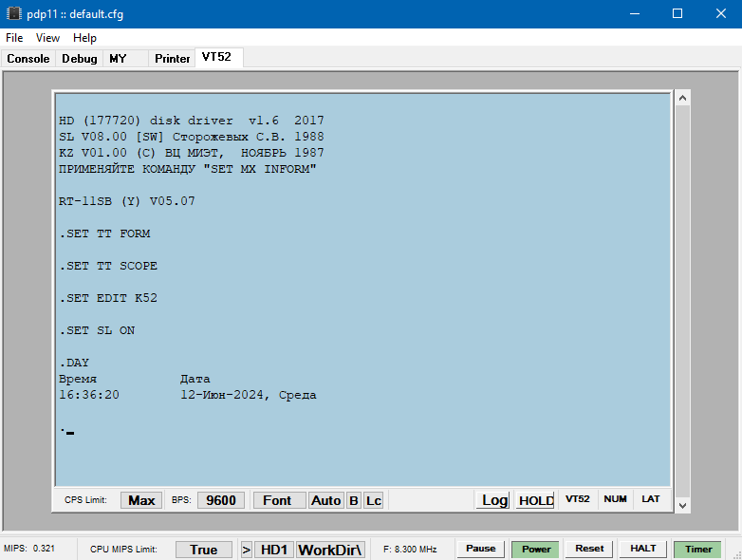Toggle the HOLD button

coord(535,500)
